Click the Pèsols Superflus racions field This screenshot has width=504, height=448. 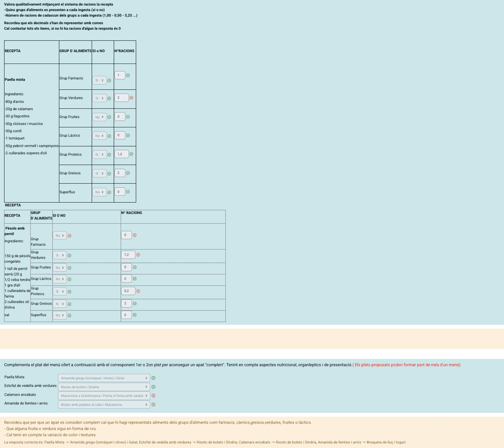(x=127, y=315)
